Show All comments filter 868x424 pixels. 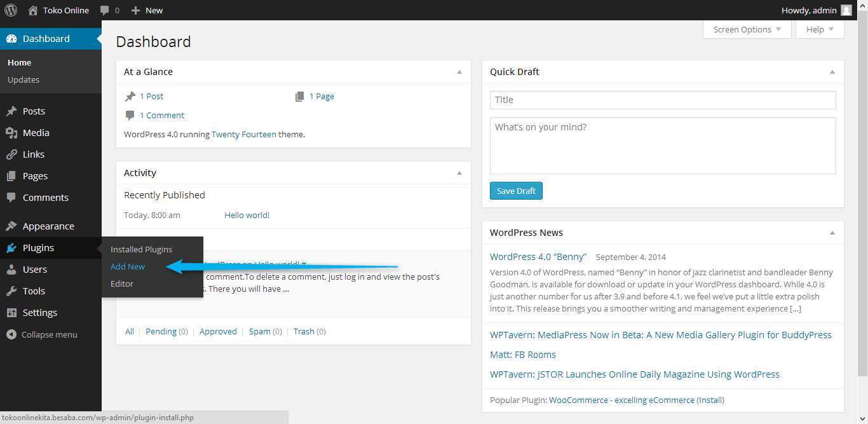[130, 331]
